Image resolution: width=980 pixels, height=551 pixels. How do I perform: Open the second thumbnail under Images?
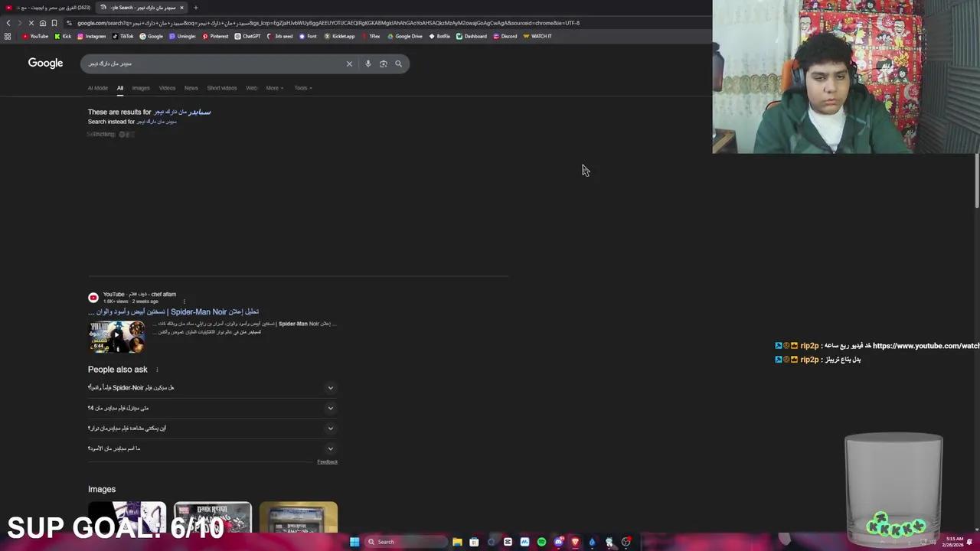[x=212, y=517]
